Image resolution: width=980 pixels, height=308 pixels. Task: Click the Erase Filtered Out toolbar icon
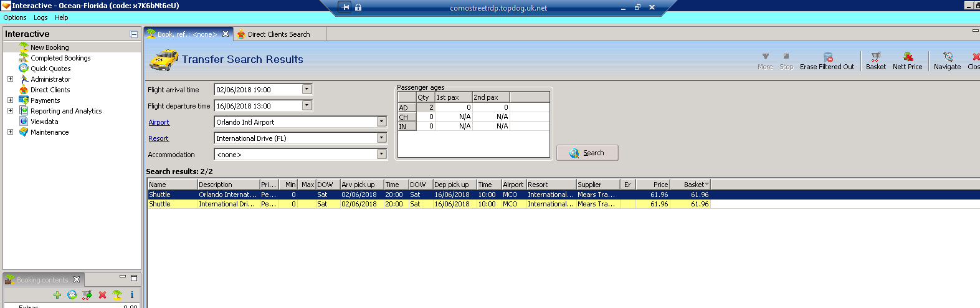827,57
